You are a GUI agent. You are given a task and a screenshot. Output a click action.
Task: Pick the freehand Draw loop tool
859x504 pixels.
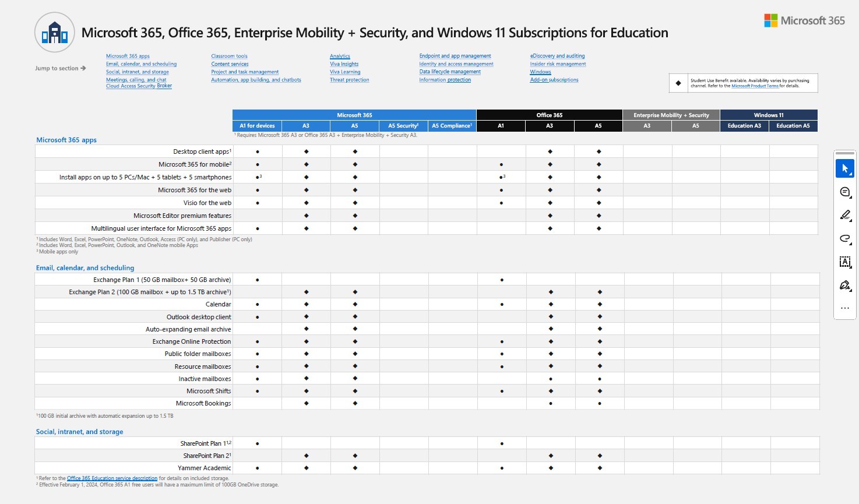845,238
